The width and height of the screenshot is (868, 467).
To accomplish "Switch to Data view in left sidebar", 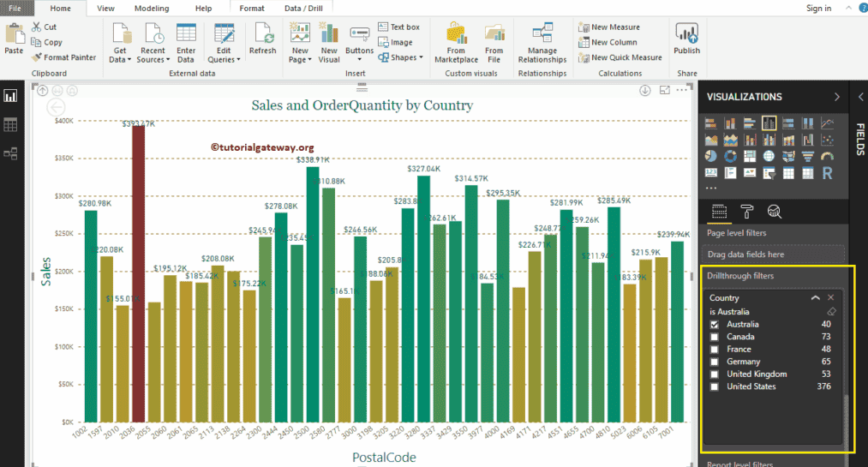I will [x=10, y=125].
